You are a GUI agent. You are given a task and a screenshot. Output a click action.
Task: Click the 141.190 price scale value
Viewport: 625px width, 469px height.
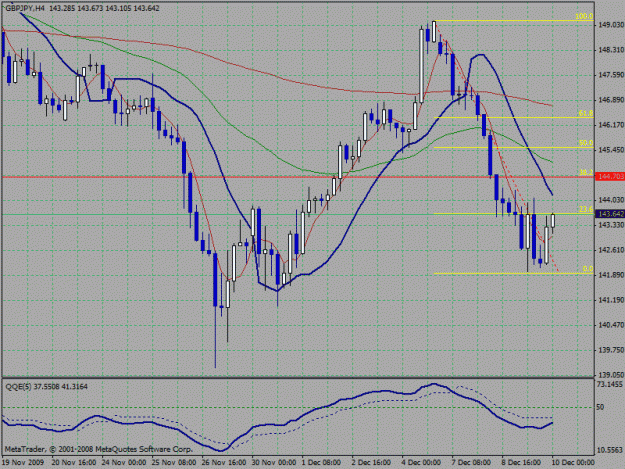[611, 300]
